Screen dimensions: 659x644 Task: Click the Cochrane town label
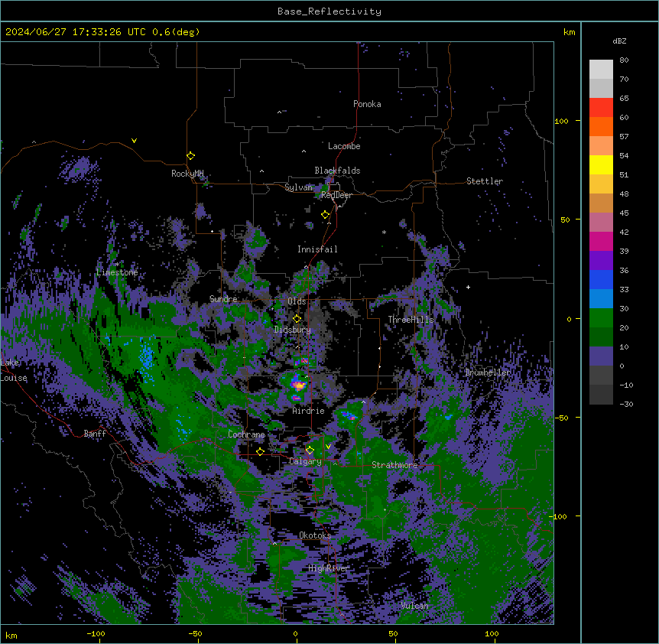pos(246,434)
